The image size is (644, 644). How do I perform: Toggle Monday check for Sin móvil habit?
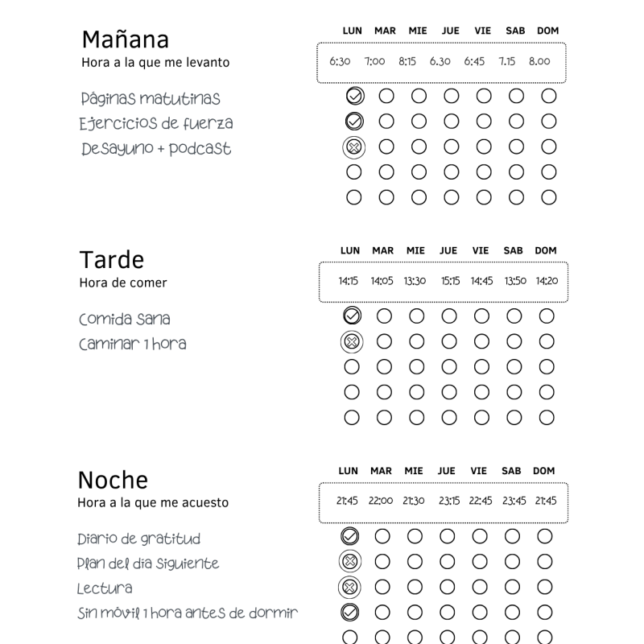point(350,613)
